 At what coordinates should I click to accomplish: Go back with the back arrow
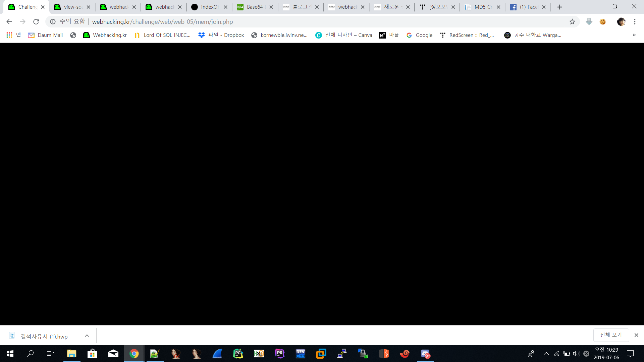click(9, 22)
